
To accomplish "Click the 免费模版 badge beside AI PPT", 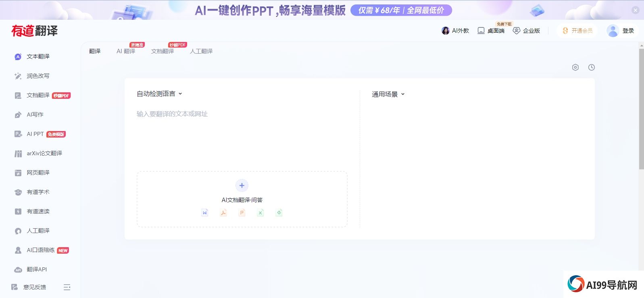I will pos(56,134).
